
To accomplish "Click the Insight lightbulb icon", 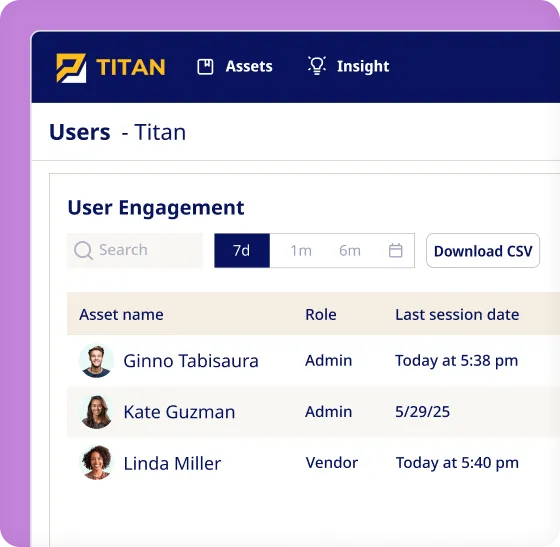I will [x=317, y=66].
